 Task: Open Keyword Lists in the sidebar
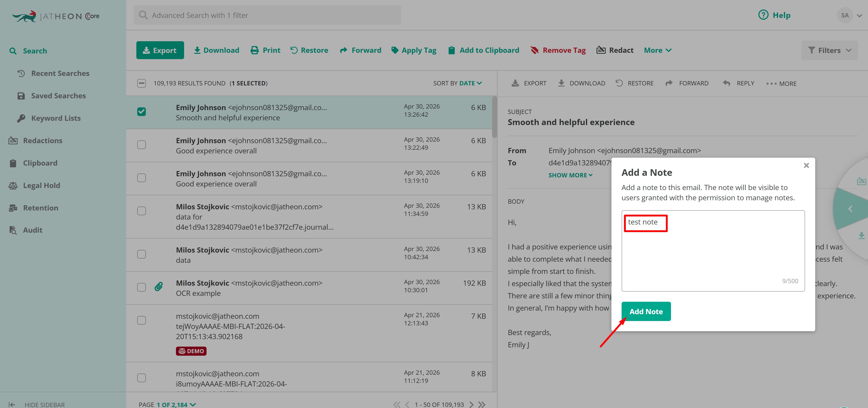coord(49,118)
